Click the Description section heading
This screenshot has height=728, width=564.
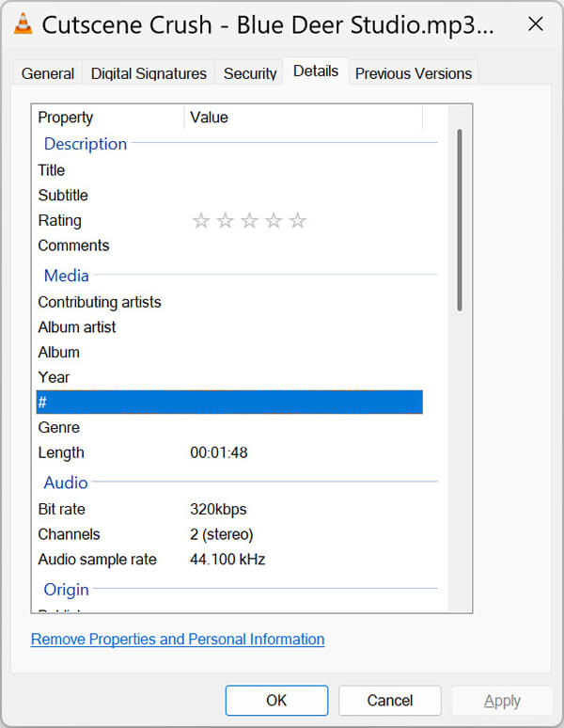(x=86, y=144)
